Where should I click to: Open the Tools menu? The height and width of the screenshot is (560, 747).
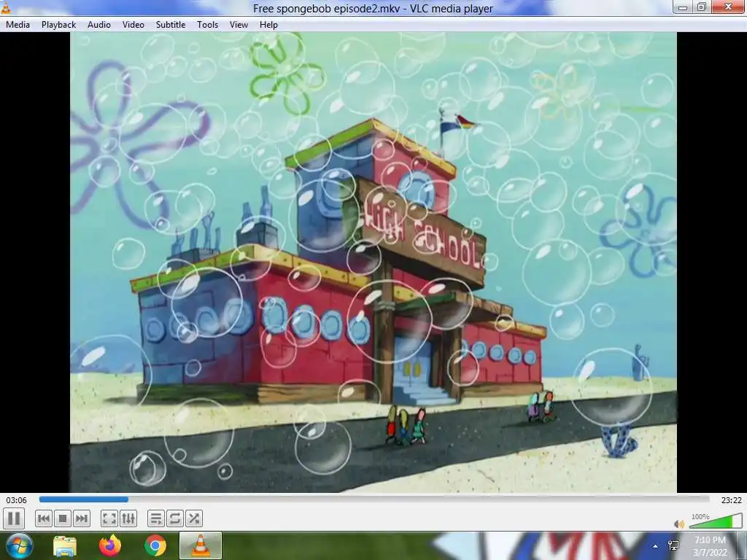[x=208, y=25]
